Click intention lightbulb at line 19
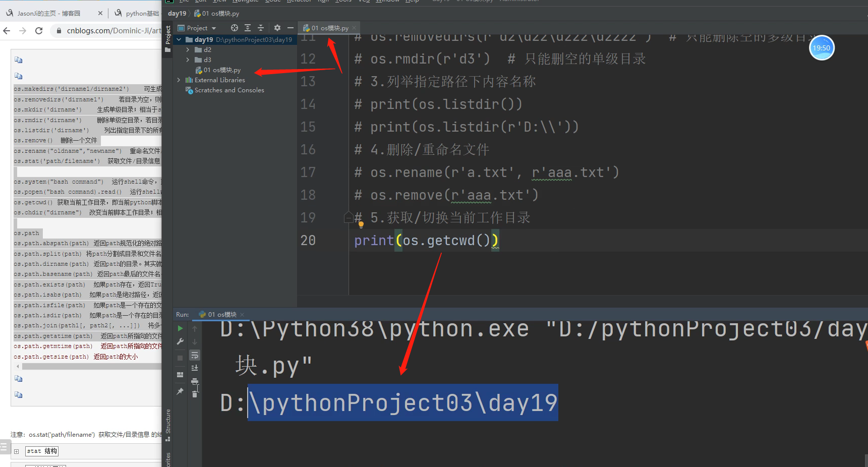This screenshot has height=467, width=868. pos(361,224)
